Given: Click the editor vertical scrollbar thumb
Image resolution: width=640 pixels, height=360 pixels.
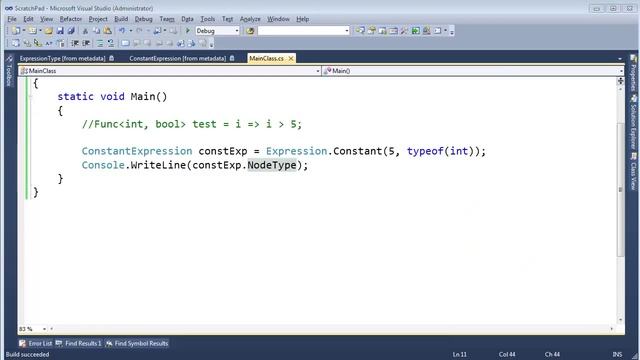Looking at the screenshot, I should click(620, 190).
